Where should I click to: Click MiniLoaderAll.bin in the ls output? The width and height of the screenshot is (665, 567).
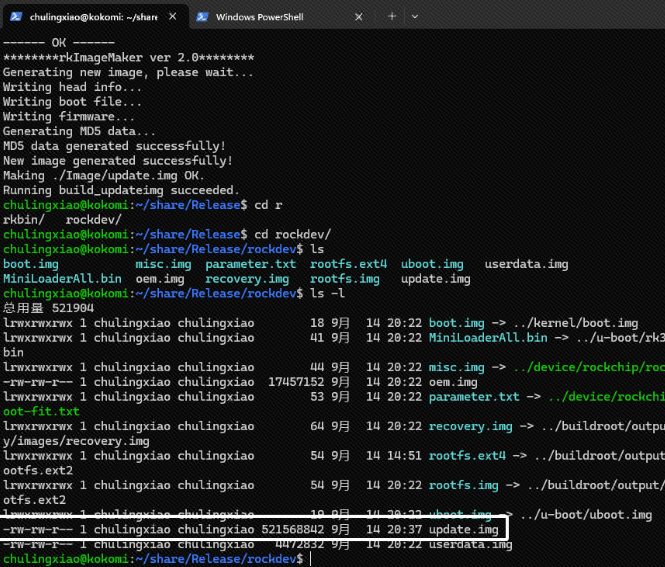62,279
